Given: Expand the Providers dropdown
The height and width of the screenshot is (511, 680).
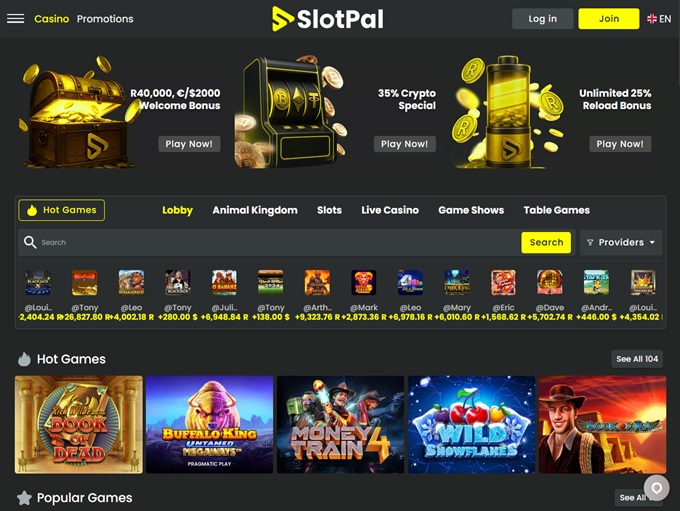Looking at the screenshot, I should (621, 242).
